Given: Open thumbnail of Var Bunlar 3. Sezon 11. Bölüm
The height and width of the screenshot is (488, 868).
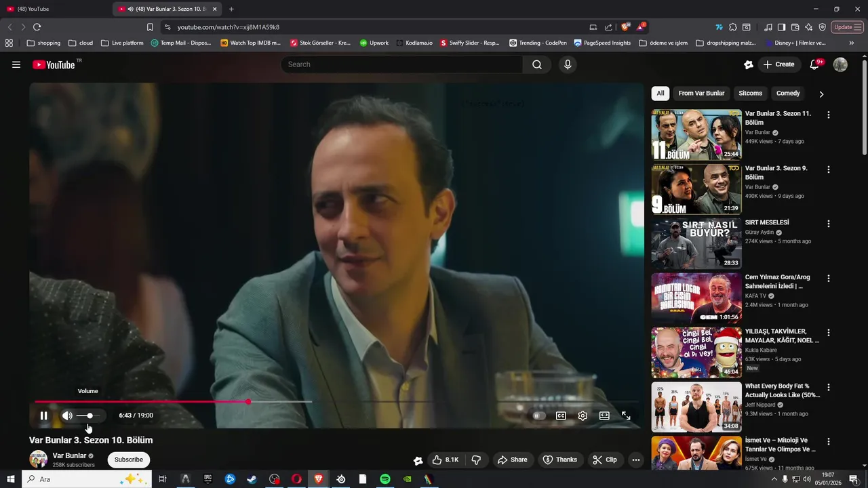Looking at the screenshot, I should coord(696,135).
